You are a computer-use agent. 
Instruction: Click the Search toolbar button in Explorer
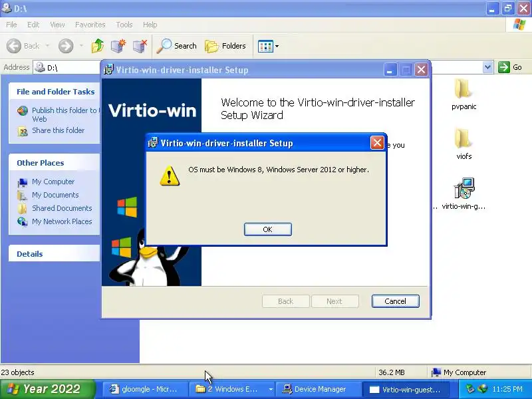(177, 46)
